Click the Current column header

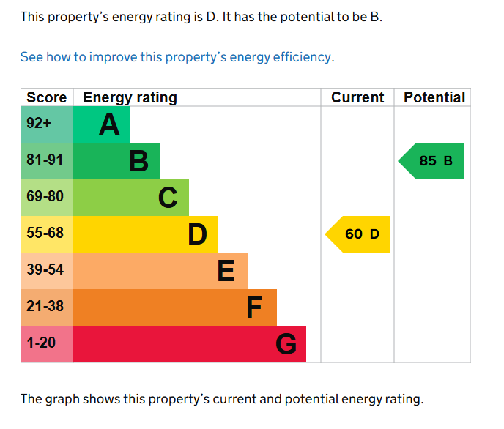pos(357,97)
